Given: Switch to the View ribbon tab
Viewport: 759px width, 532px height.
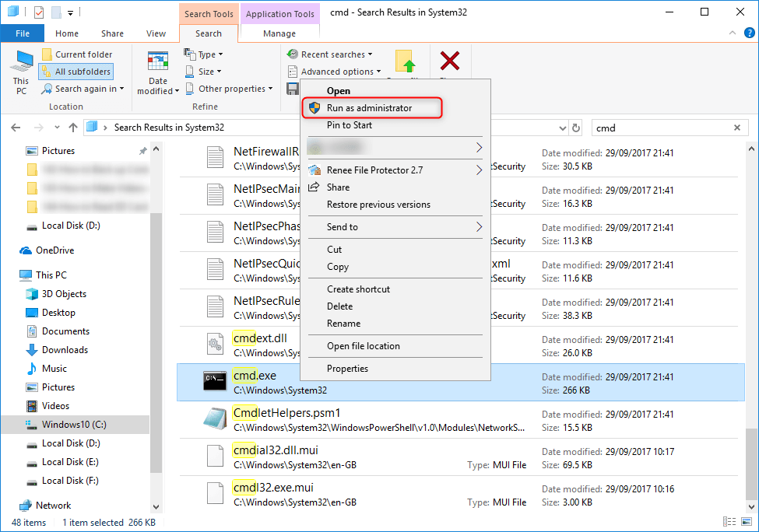Looking at the screenshot, I should pos(156,33).
